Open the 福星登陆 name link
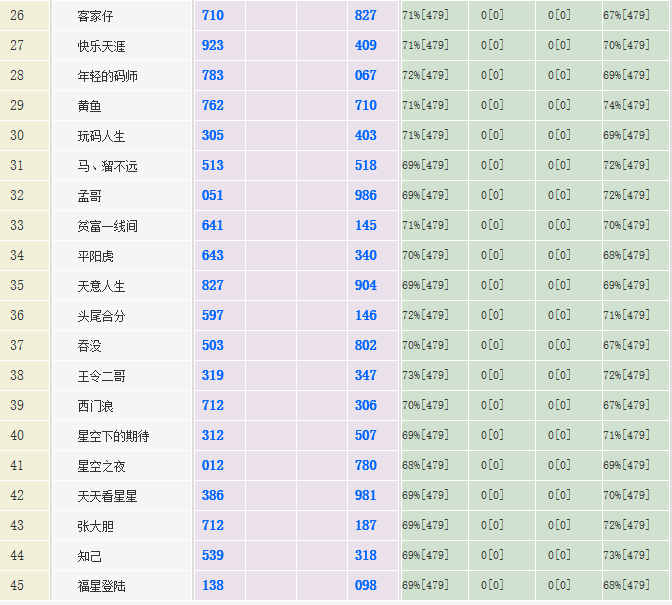This screenshot has height=605, width=672. tap(102, 586)
